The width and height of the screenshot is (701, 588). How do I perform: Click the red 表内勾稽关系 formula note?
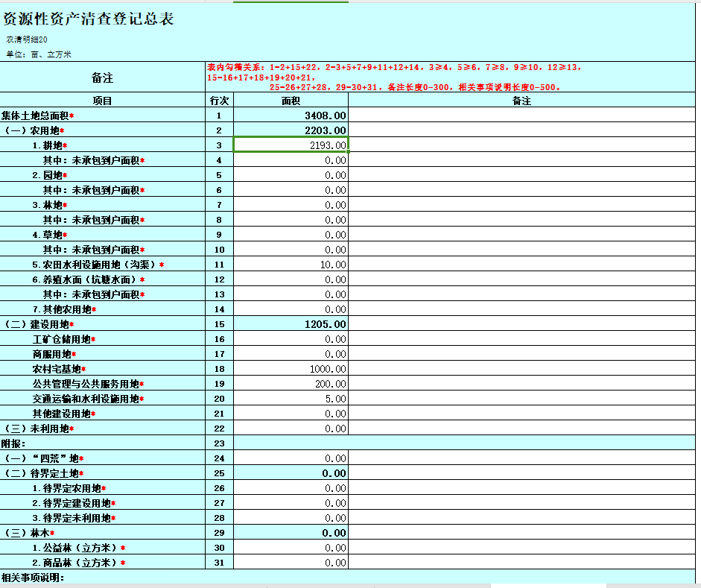394,77
